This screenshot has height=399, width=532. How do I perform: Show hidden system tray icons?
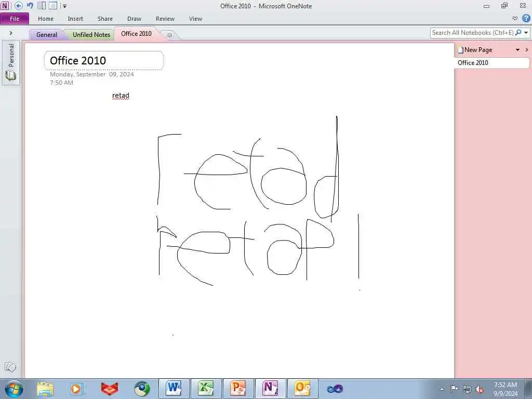pos(442,389)
